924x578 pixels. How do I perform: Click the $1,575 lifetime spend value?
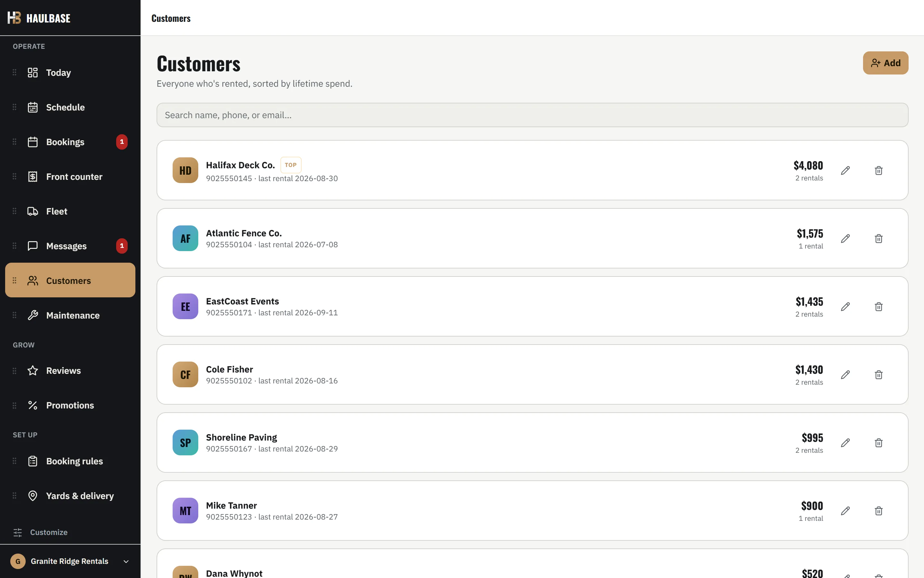810,233
